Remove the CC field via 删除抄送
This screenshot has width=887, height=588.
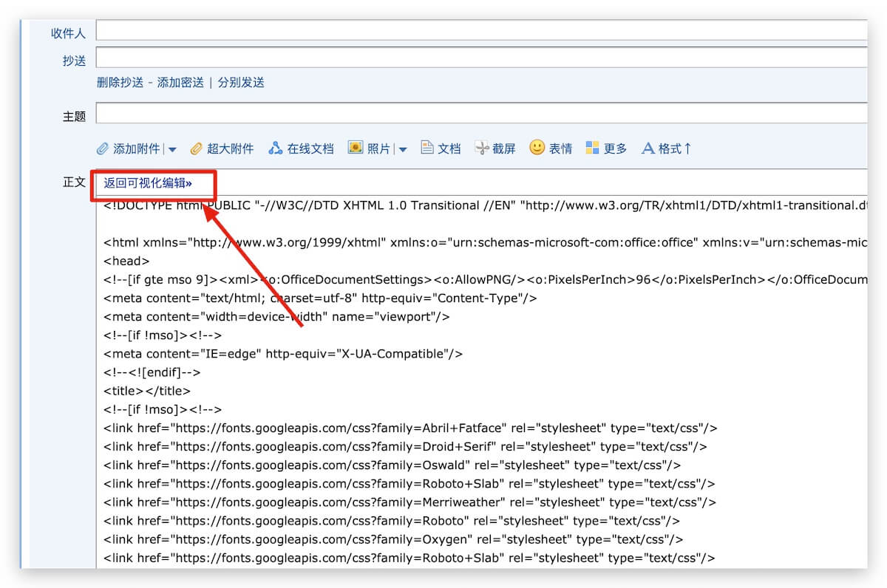[x=120, y=82]
